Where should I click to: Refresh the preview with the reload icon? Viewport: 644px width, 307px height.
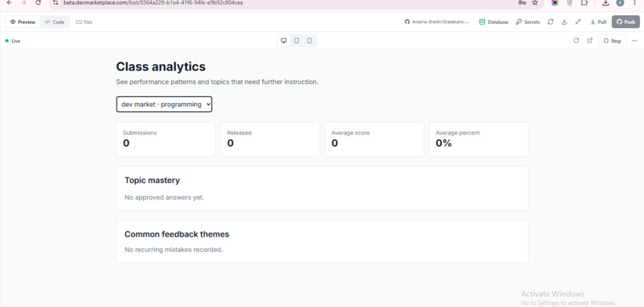576,41
